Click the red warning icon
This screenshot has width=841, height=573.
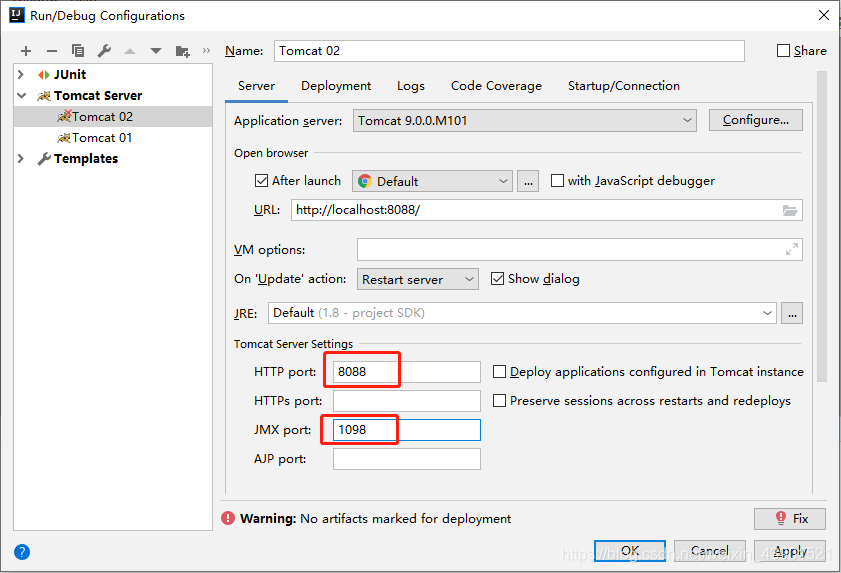pos(228,518)
